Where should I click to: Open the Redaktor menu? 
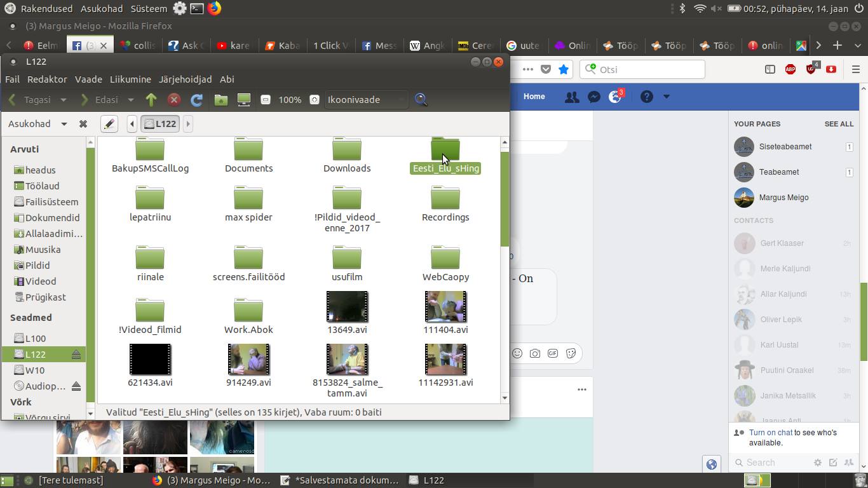[47, 79]
